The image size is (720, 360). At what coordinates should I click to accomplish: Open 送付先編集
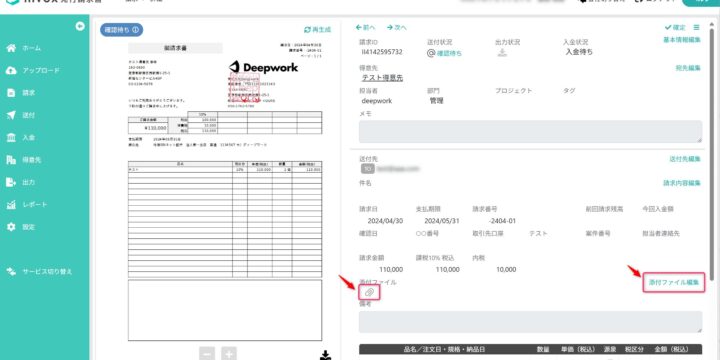[685, 159]
